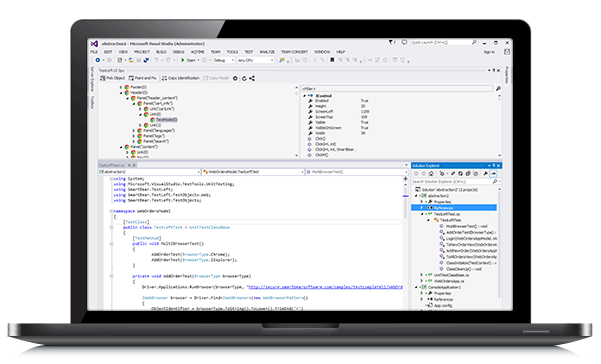Click the Solution Explorer Home icon
Viewport: 601px width, 364px height.
tap(431, 174)
